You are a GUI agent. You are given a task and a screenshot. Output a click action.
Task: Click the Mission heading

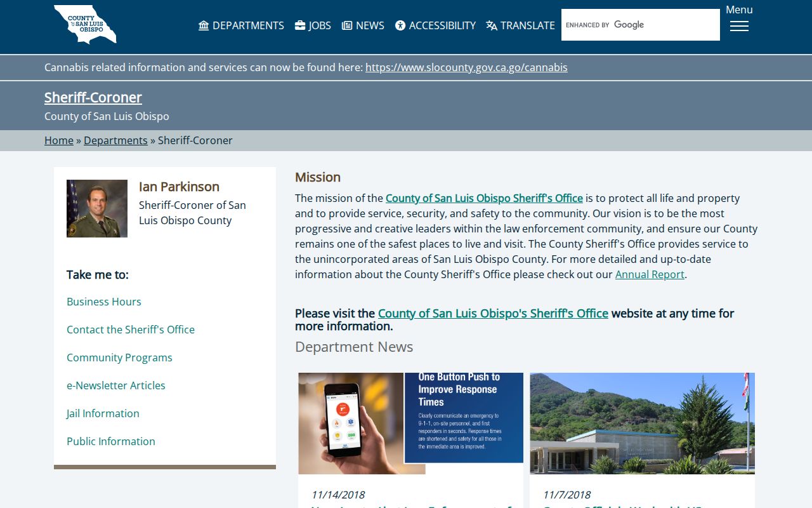[x=318, y=177]
